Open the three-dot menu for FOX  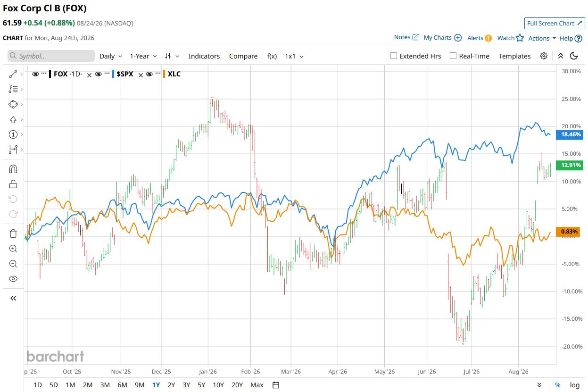(x=44, y=74)
